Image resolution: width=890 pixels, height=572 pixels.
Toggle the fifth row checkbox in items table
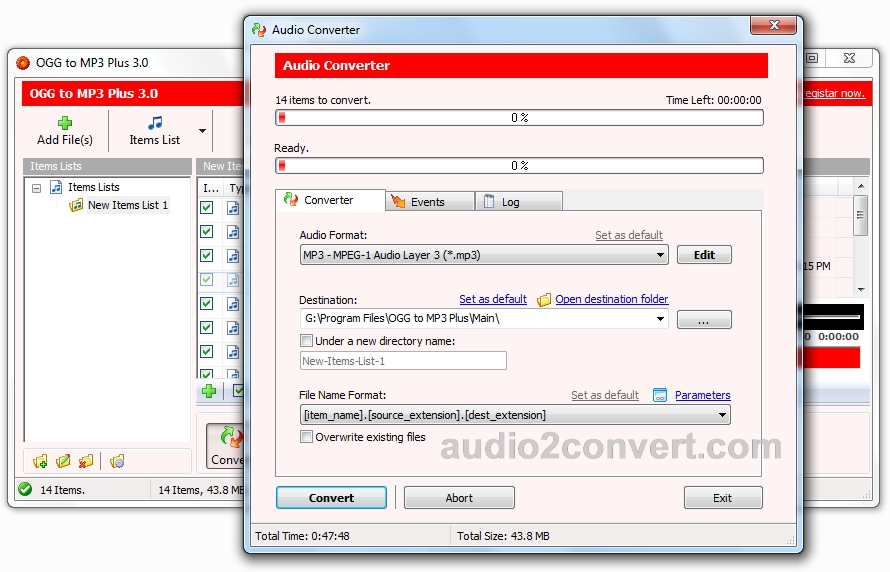tap(207, 304)
